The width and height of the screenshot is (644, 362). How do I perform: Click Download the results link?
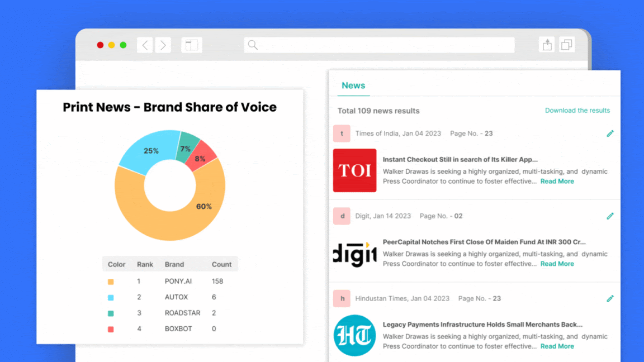577,111
